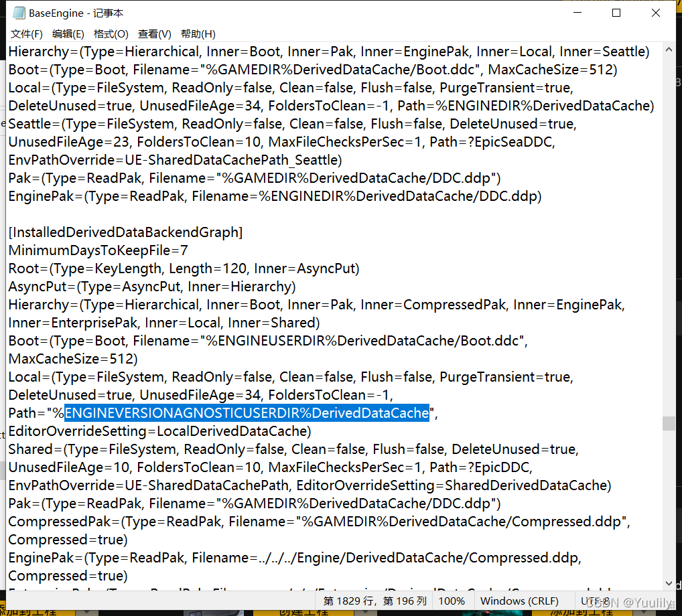682x616 pixels.
Task: Click the 100% zoom indicator
Action: click(x=452, y=601)
